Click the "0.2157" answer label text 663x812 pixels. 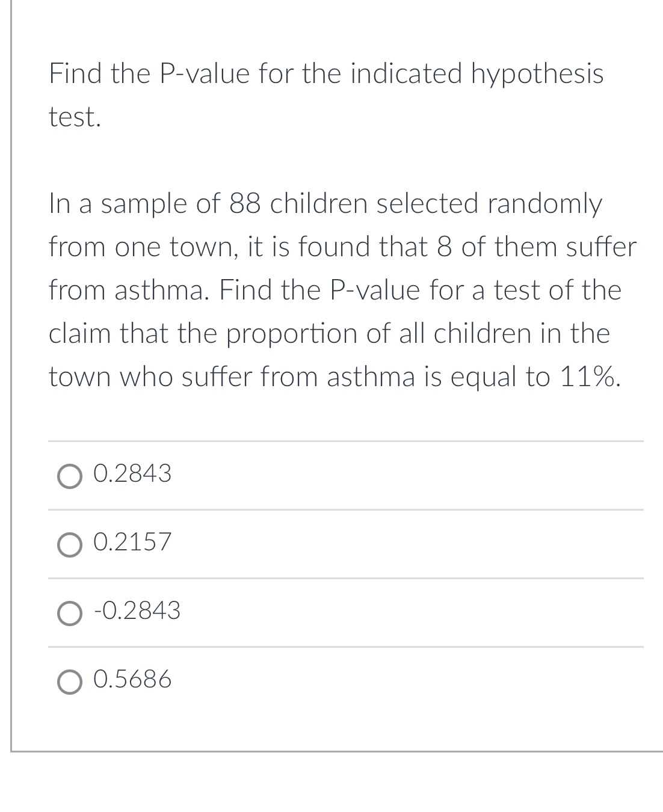[x=132, y=543]
